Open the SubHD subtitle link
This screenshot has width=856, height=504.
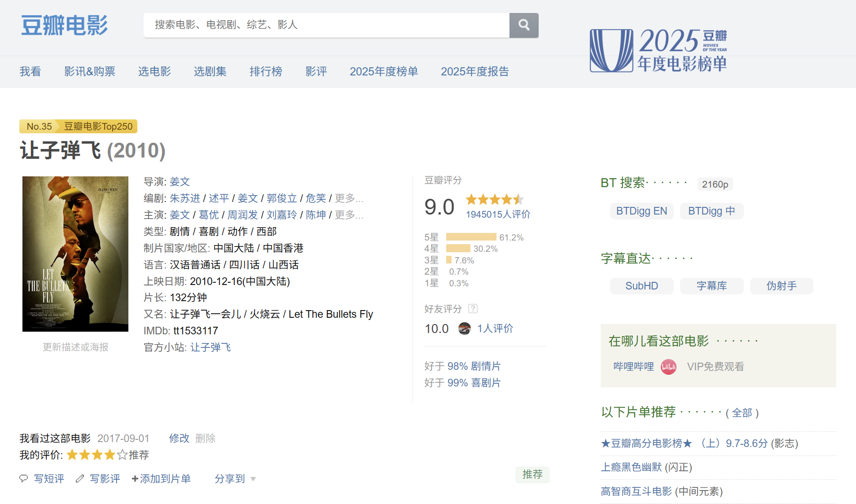pyautogui.click(x=642, y=286)
